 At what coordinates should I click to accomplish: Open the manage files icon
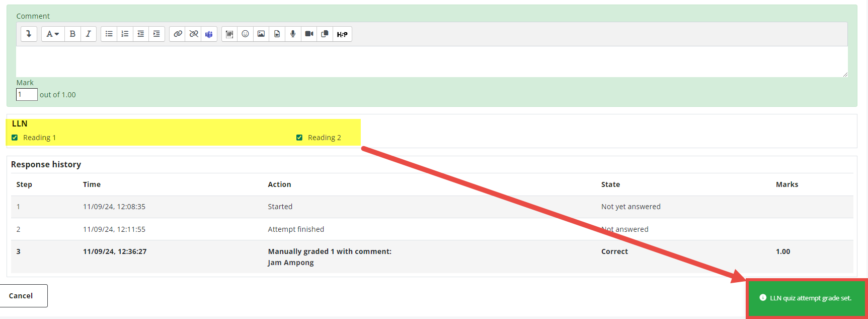pos(325,34)
